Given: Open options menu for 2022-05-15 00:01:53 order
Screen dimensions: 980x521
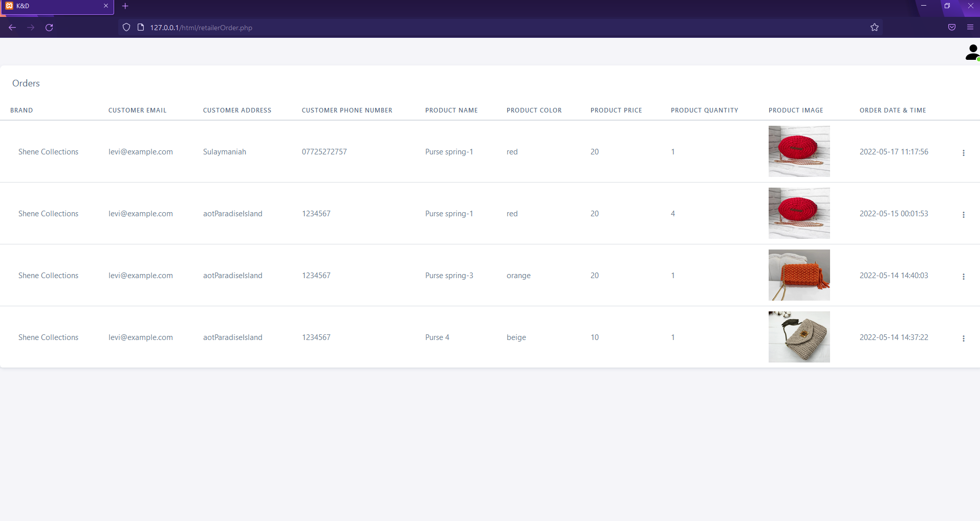Looking at the screenshot, I should pos(964,215).
